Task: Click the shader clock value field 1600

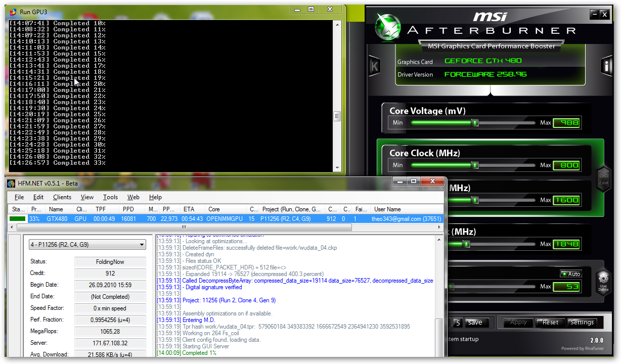Action: click(566, 200)
